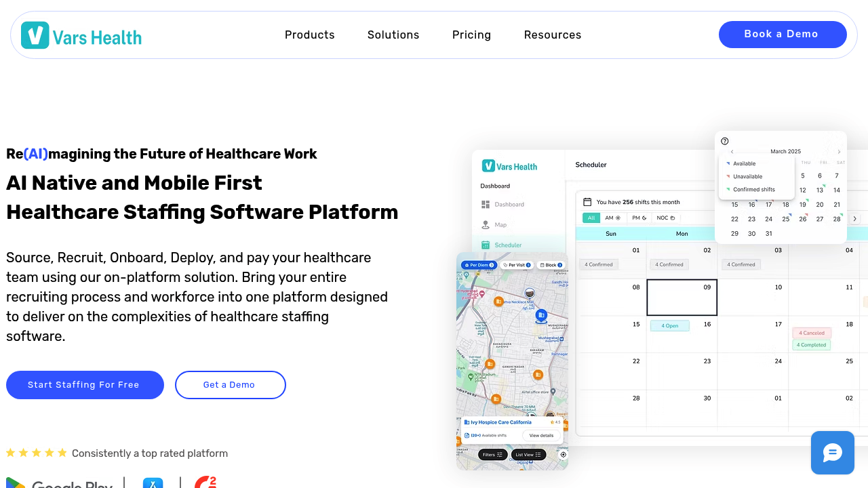Select the AM shift filter

(613, 218)
